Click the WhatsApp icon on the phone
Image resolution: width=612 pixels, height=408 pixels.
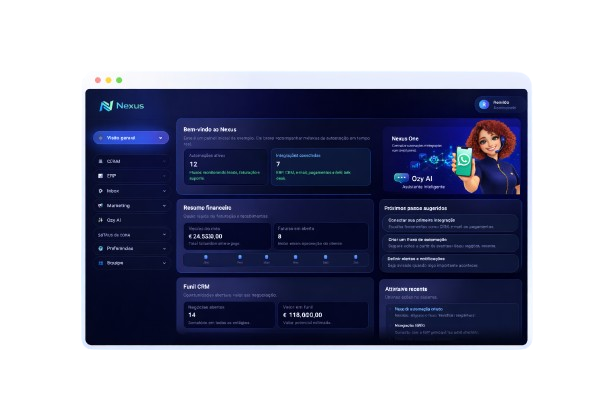point(464,160)
